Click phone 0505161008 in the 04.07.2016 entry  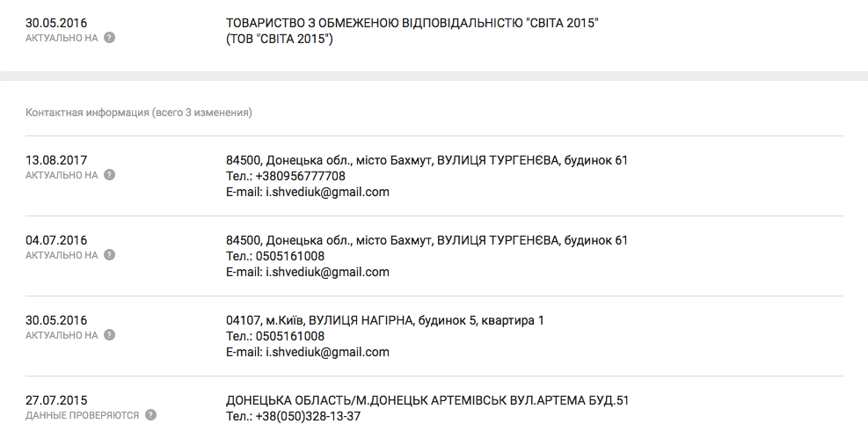coord(290,256)
